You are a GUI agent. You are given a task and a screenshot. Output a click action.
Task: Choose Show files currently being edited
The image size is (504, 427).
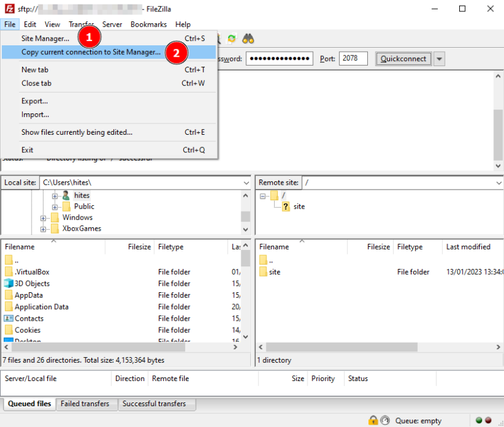coord(108,132)
